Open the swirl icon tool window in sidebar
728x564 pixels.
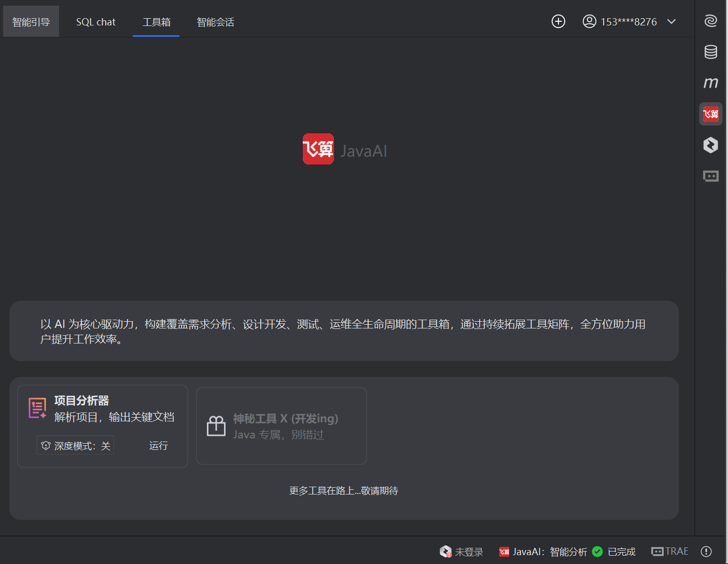click(710, 21)
